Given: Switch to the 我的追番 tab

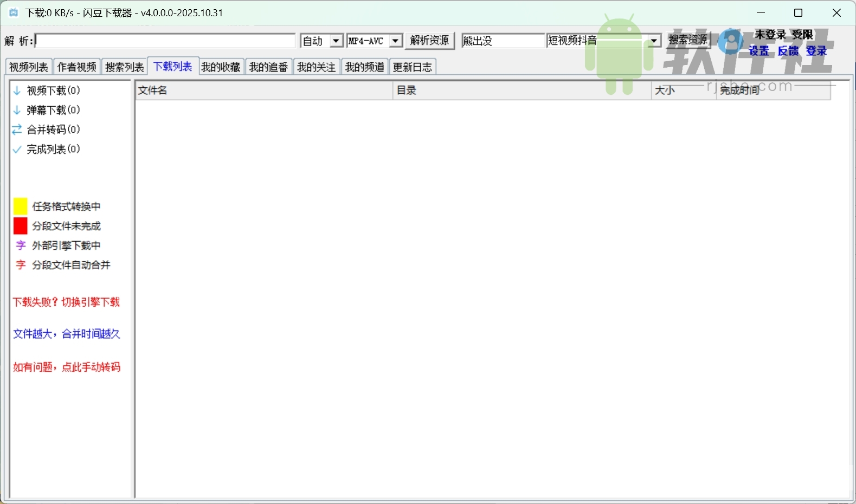Looking at the screenshot, I should point(268,67).
